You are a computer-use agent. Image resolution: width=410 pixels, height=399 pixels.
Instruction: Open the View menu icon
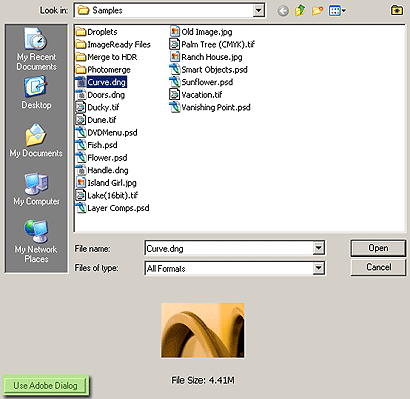(337, 11)
